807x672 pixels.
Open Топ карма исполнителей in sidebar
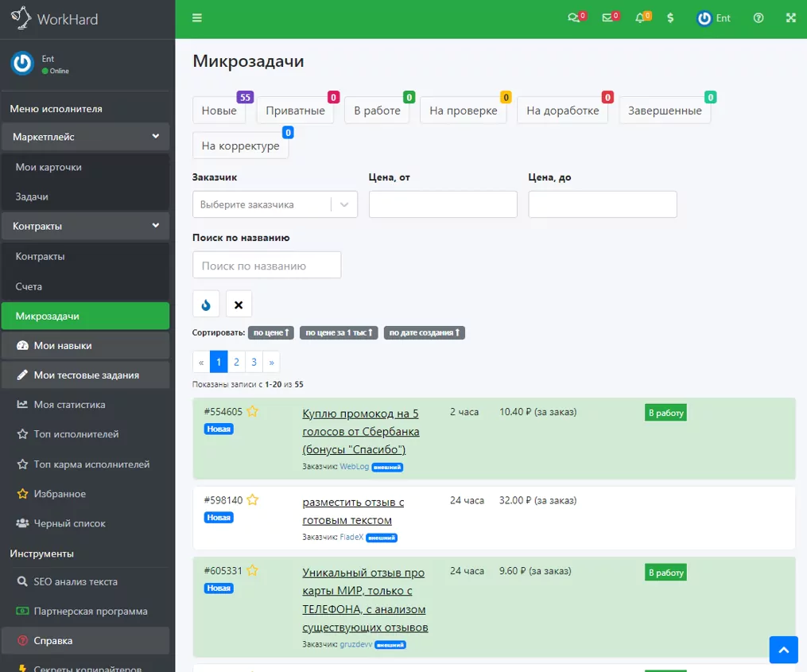[x=85, y=464]
